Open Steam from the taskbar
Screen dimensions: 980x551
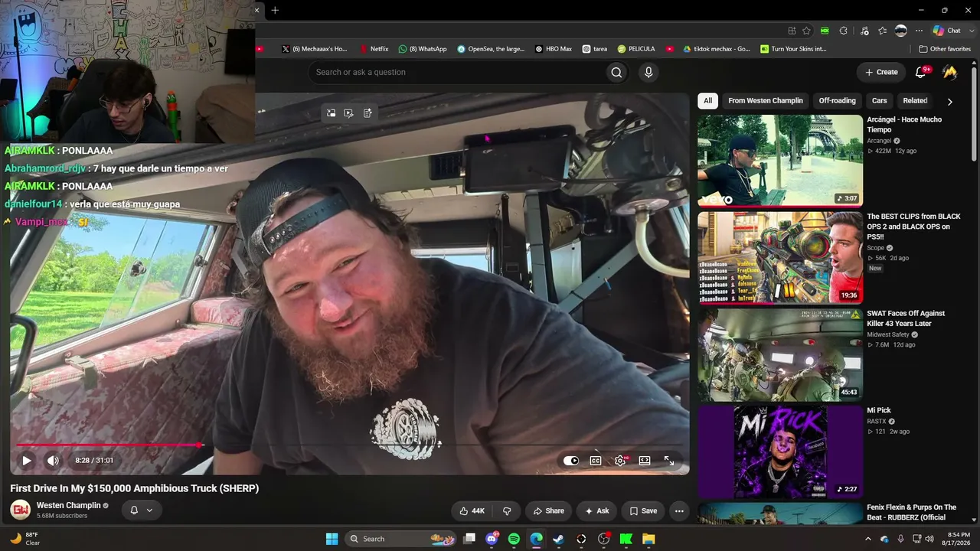coord(559,539)
